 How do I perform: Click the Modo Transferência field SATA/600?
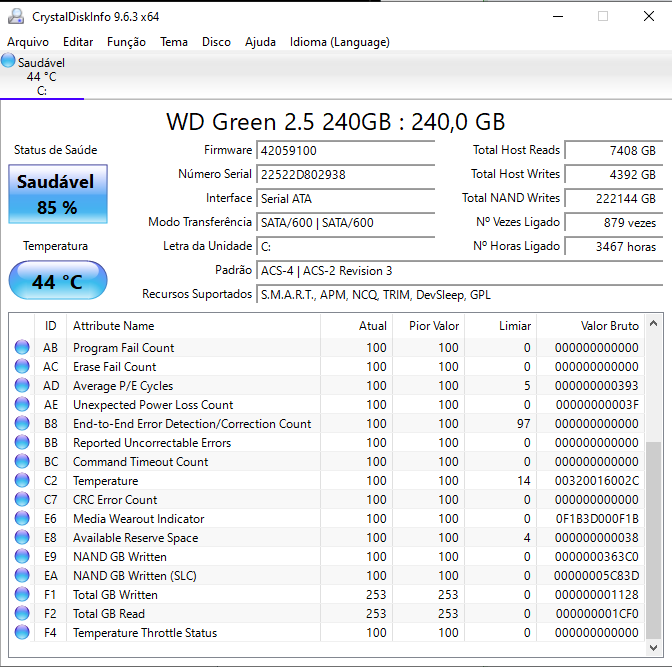(345, 223)
